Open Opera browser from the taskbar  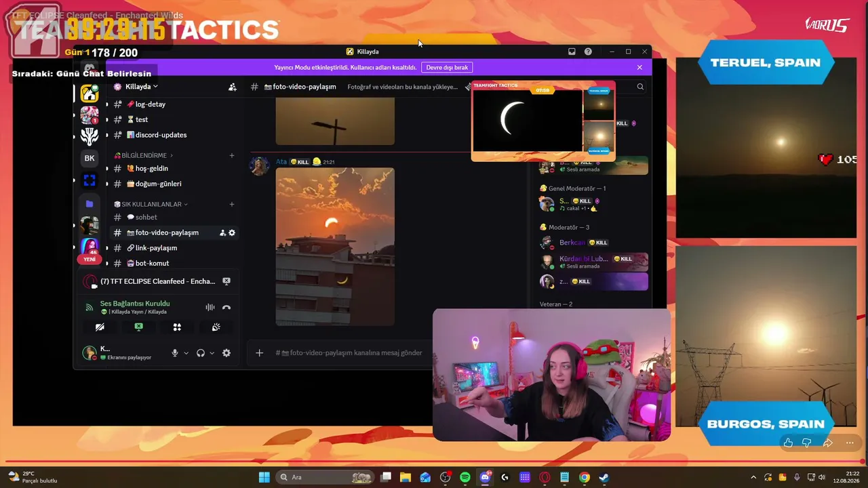[x=545, y=477]
